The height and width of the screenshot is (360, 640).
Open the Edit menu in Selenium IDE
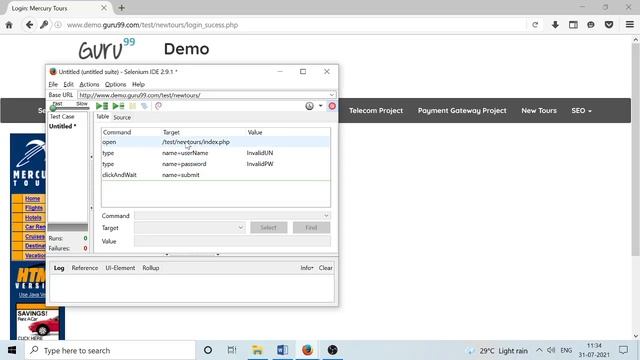69,84
